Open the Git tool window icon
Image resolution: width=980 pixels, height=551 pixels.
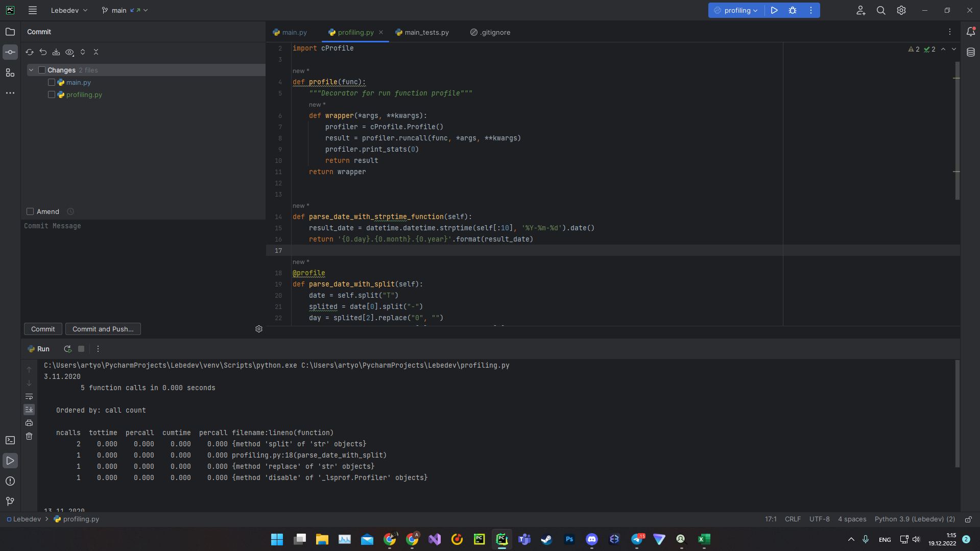[x=10, y=501]
